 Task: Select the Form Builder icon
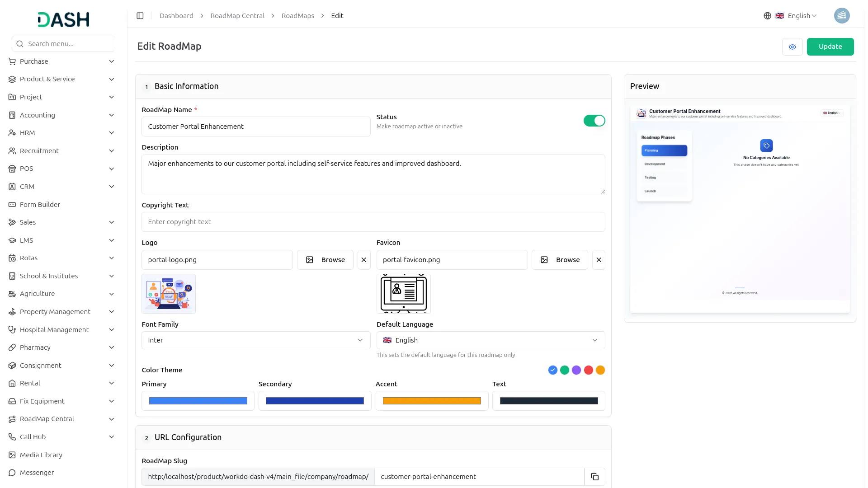click(x=12, y=204)
